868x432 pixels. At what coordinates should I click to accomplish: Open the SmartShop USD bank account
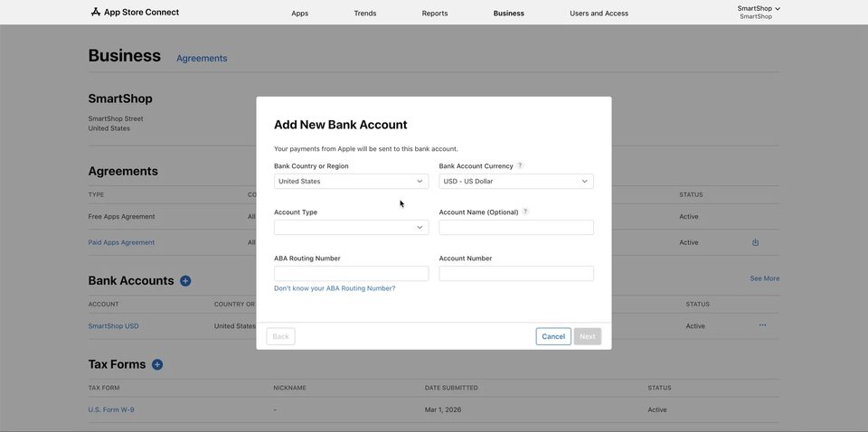(114, 325)
